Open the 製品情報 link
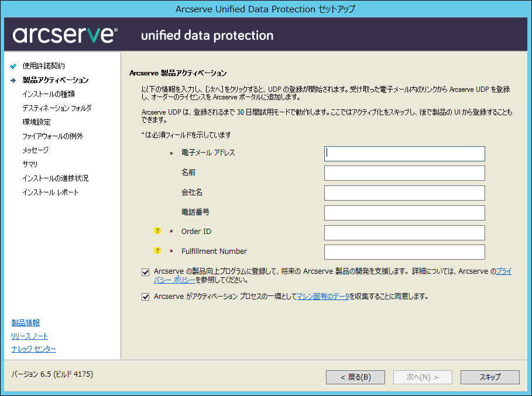This screenshot has height=396, width=532. (25, 323)
